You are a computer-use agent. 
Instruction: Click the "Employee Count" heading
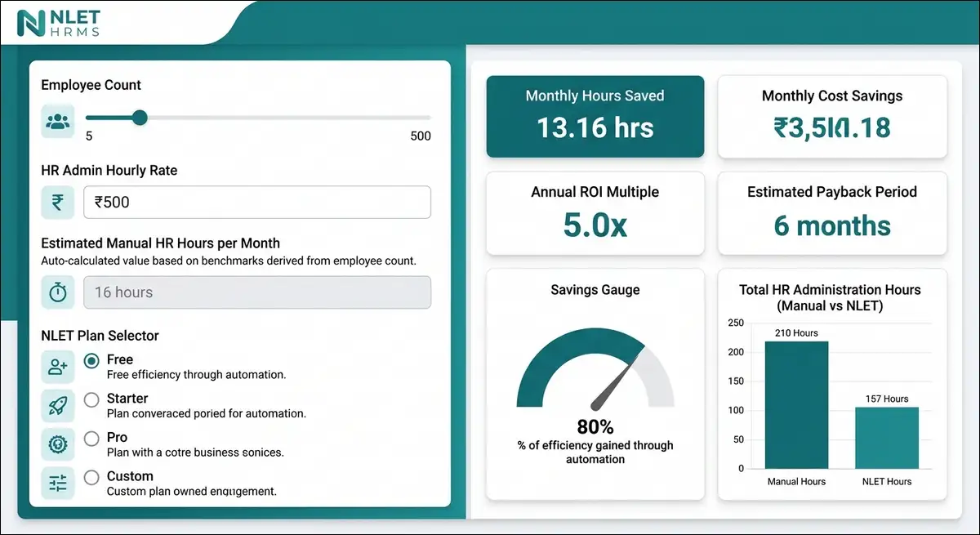point(91,85)
